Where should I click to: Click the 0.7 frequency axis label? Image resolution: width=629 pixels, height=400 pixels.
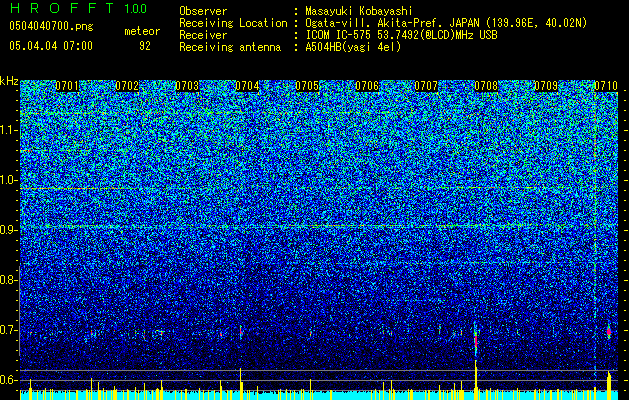8,330
